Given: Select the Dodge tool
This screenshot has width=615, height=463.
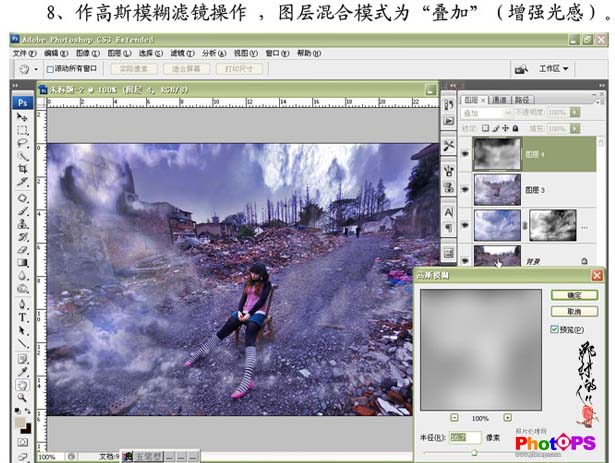Looking at the screenshot, I should point(22,289).
